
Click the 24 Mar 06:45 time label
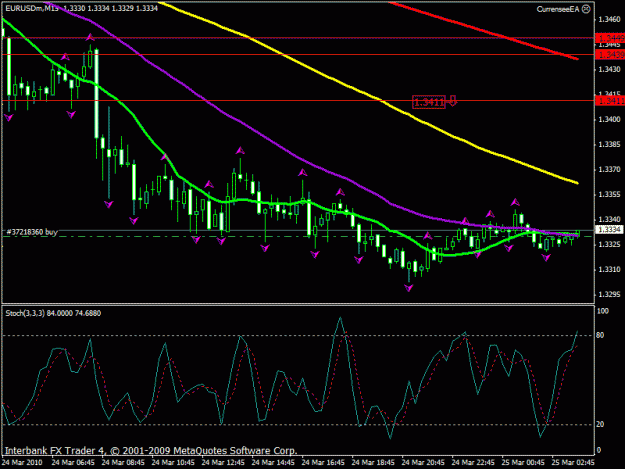point(73,463)
